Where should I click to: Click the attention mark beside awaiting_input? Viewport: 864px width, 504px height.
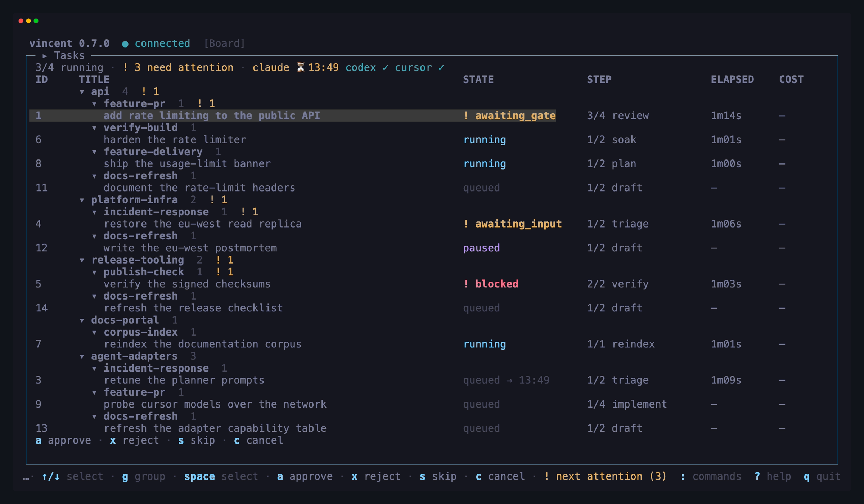[x=466, y=224]
